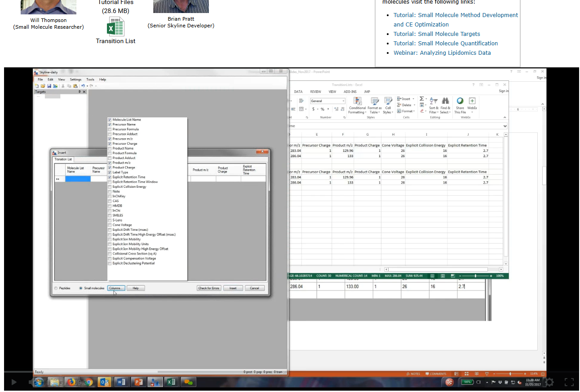Open the Webinar: Analyzing Lipidomics Data link
Screen dimensions: 580x392
442,53
